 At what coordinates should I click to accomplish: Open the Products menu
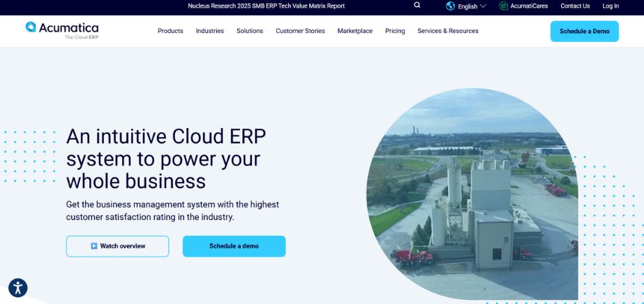click(x=170, y=31)
